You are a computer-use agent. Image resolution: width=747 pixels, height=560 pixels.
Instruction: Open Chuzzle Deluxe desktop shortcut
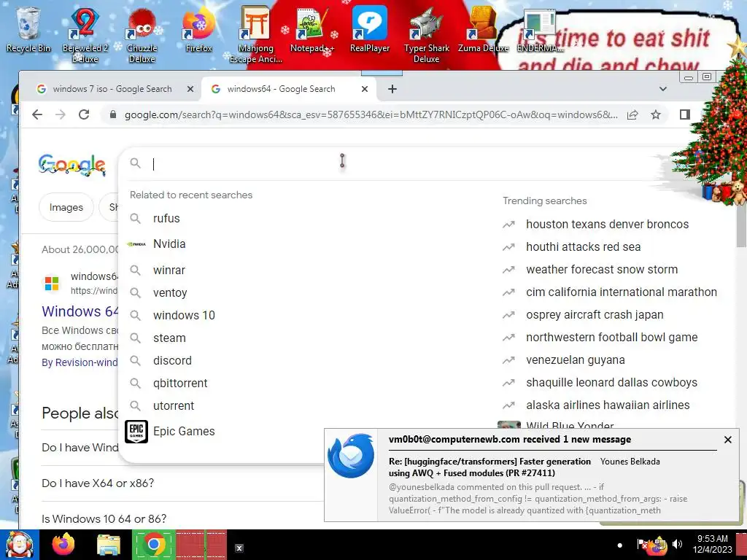(142, 34)
